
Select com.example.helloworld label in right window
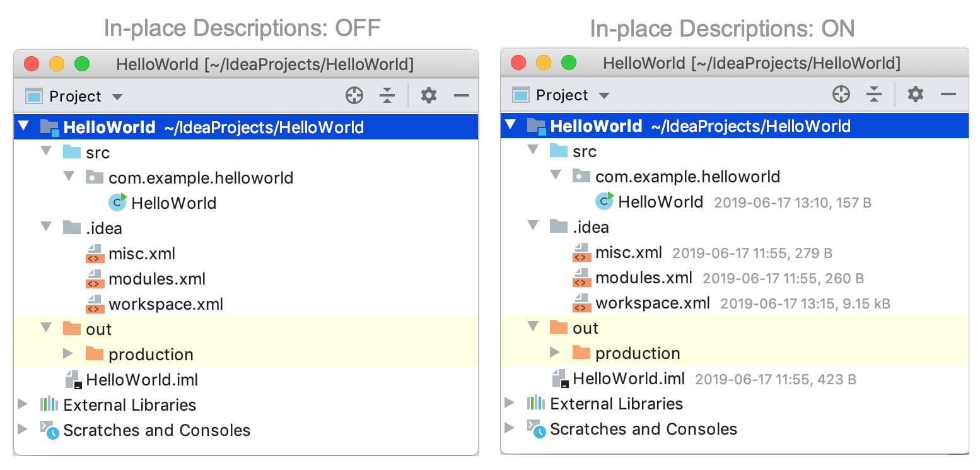click(x=688, y=177)
